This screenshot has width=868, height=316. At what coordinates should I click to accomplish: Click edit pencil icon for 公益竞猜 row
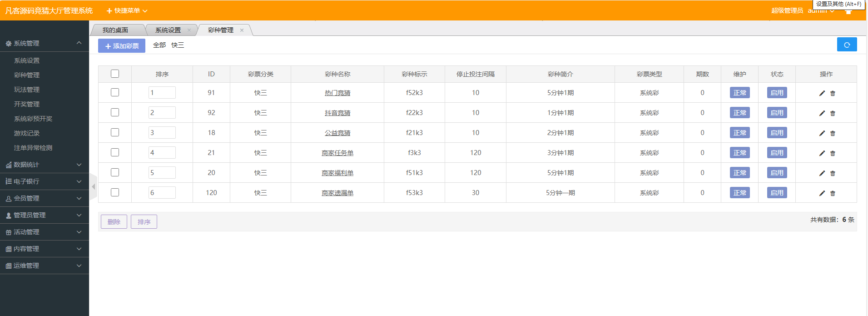(822, 133)
